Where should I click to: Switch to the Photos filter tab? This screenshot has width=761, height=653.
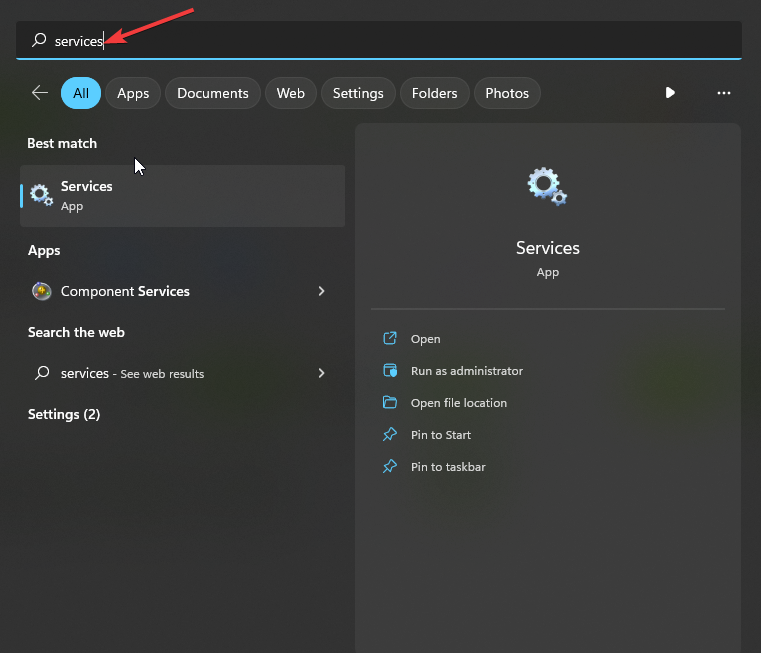click(507, 93)
